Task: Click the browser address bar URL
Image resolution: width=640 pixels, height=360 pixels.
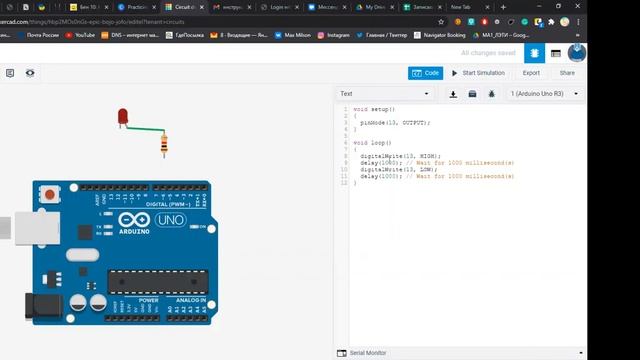Action: (x=92, y=22)
